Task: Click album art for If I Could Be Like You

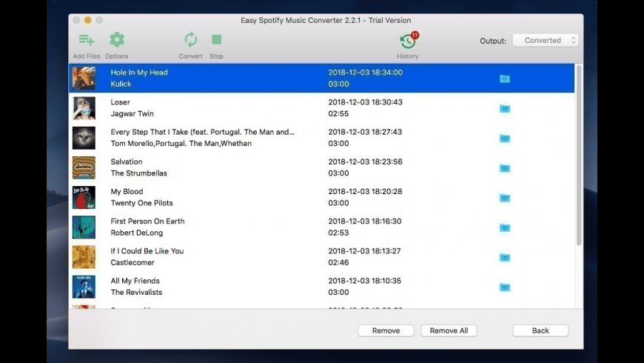Action: (x=84, y=257)
